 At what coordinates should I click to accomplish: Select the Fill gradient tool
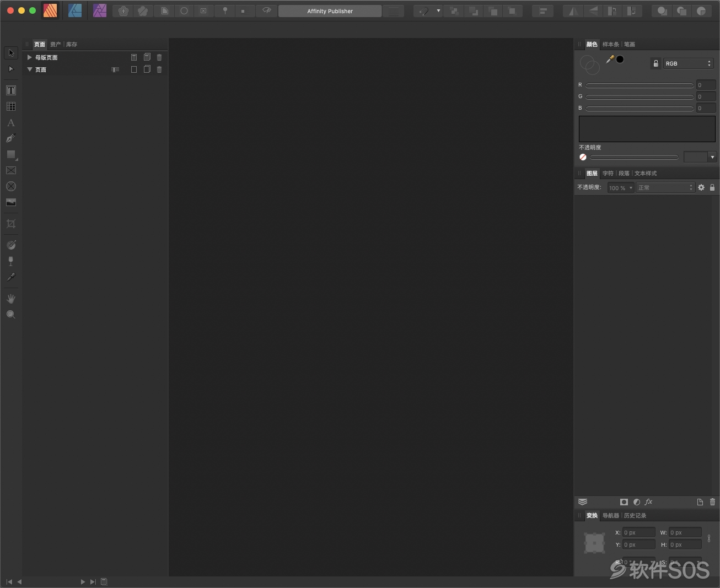tap(11, 245)
